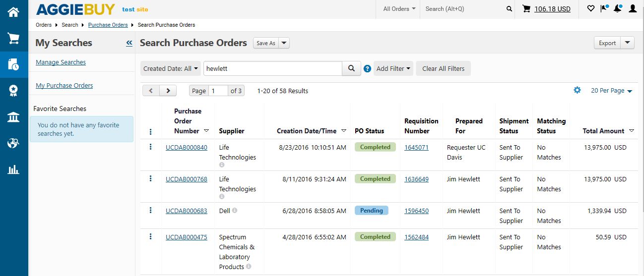The height and width of the screenshot is (276, 644).
Task: Open purchase order UCDAB000768
Action: [187, 179]
